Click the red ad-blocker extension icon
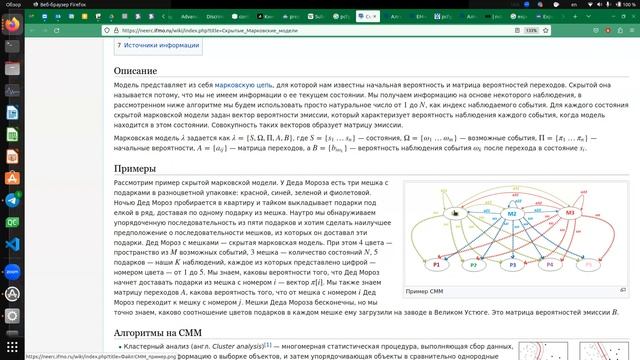Viewport: 640px width, 360px height. 608,30
